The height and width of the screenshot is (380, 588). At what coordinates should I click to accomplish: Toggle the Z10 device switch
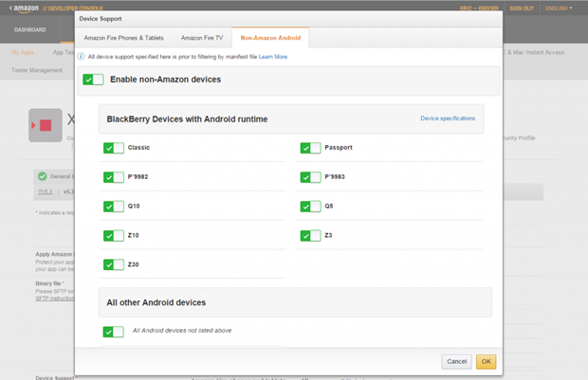click(x=114, y=236)
